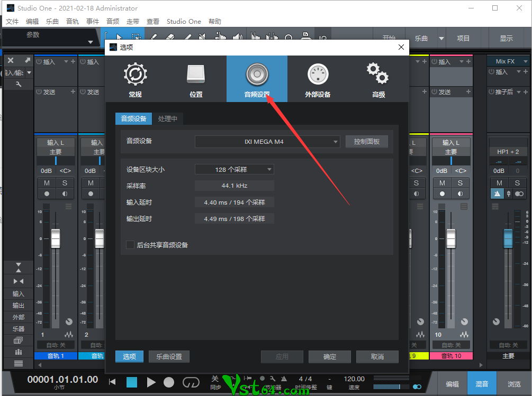Open the 高级 advanced settings section
The width and height of the screenshot is (532, 396).
click(378, 80)
